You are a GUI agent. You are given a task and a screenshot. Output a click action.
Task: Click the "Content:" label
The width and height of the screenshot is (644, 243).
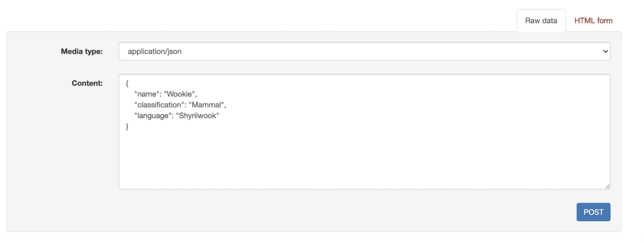click(87, 83)
